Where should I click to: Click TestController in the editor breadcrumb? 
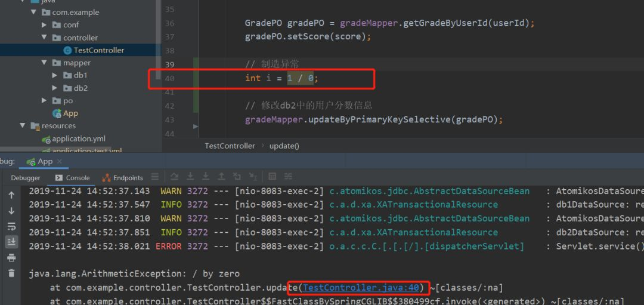coord(230,146)
